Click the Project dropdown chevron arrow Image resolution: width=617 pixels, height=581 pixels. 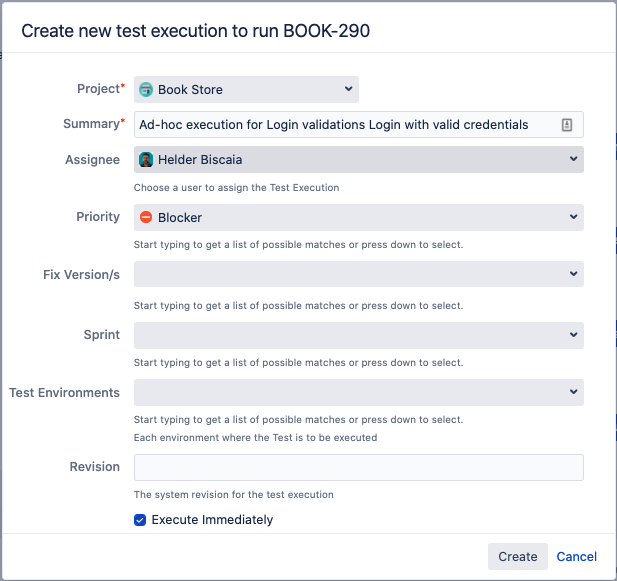tap(348, 89)
